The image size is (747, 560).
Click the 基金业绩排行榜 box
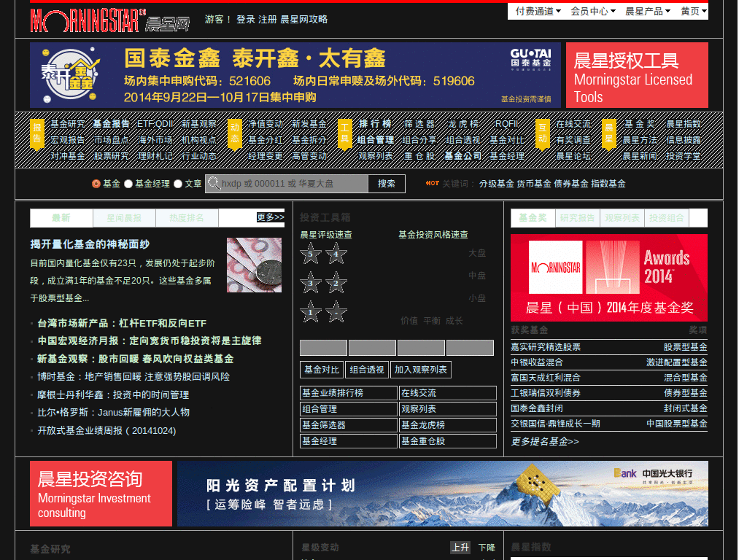(348, 393)
